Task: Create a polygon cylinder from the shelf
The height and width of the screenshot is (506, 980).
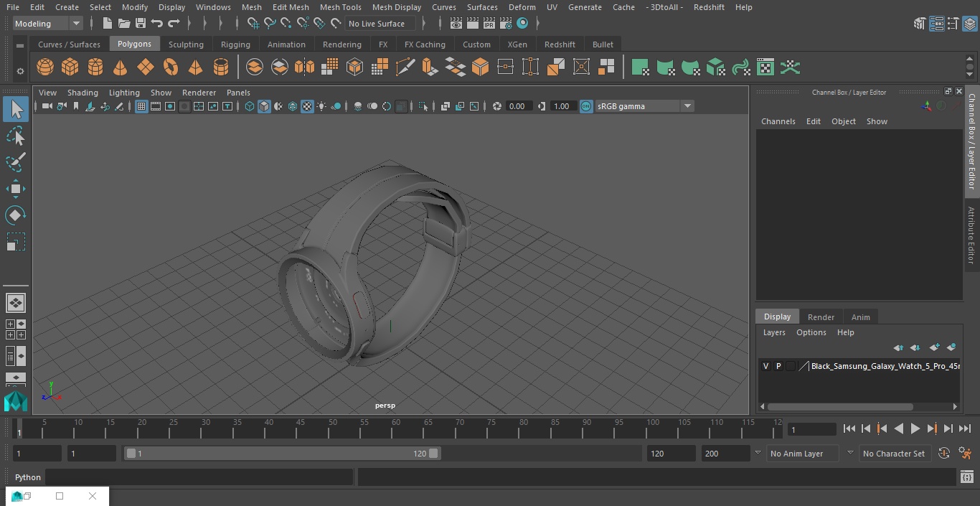Action: coord(95,67)
